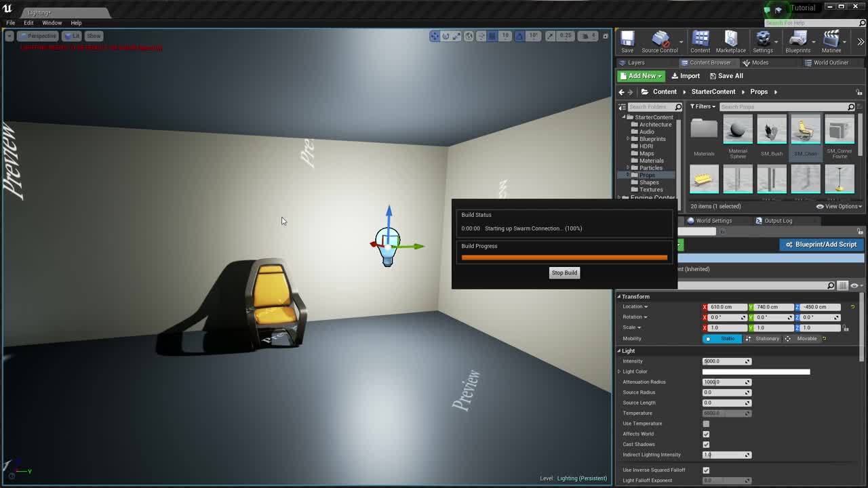Expand the Blueprints folder in tree
Image resolution: width=868 pixels, height=488 pixels.
point(629,139)
